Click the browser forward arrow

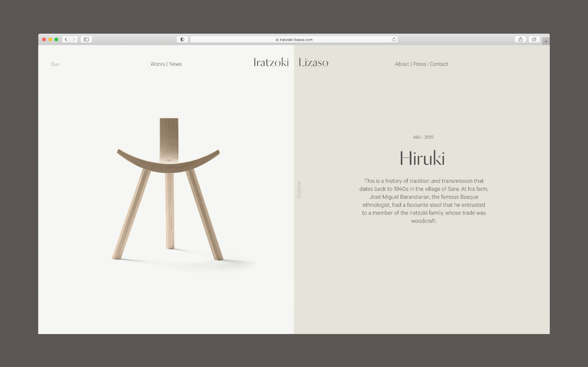click(x=74, y=39)
